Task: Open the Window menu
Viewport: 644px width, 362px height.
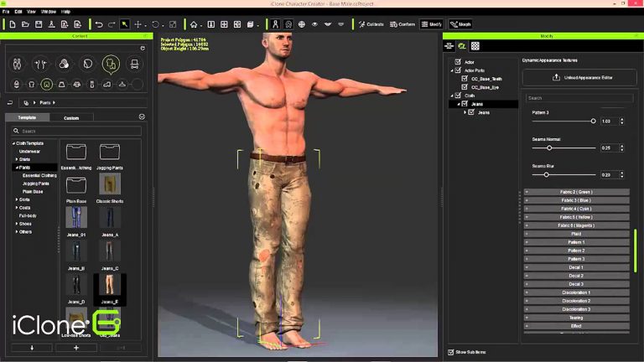Action: click(49, 12)
